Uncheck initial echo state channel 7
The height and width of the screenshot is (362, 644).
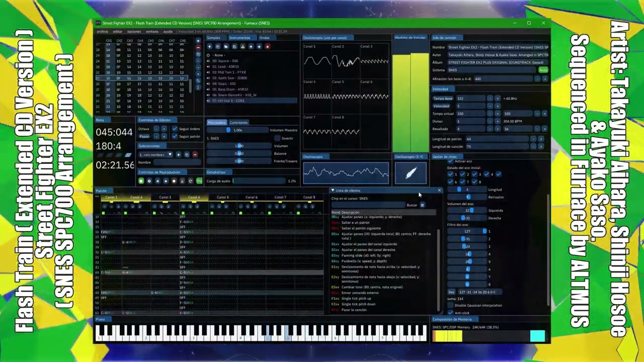coord(462,182)
